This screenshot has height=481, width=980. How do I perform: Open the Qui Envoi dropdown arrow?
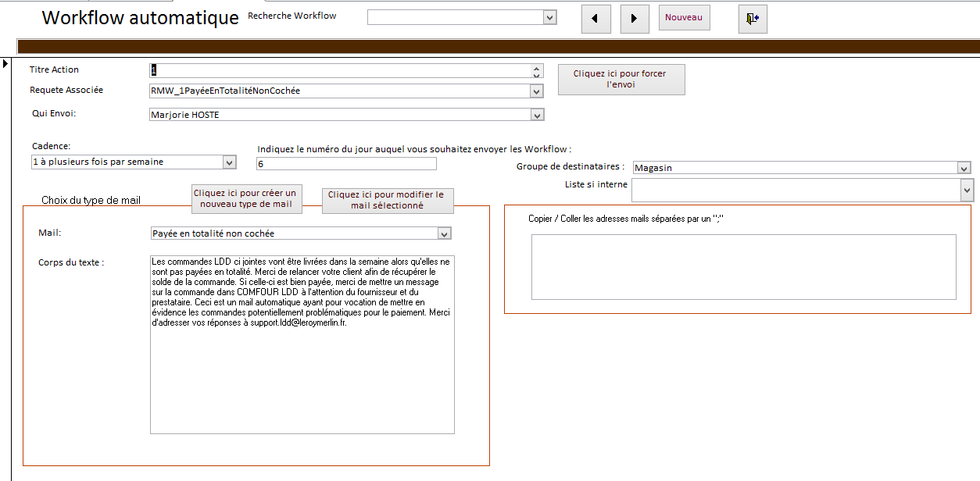(x=537, y=116)
